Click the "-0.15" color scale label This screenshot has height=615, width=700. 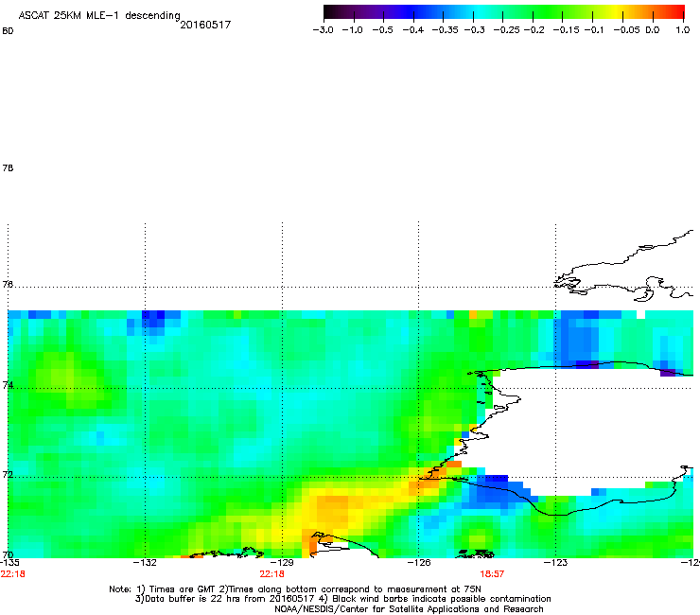566,30
